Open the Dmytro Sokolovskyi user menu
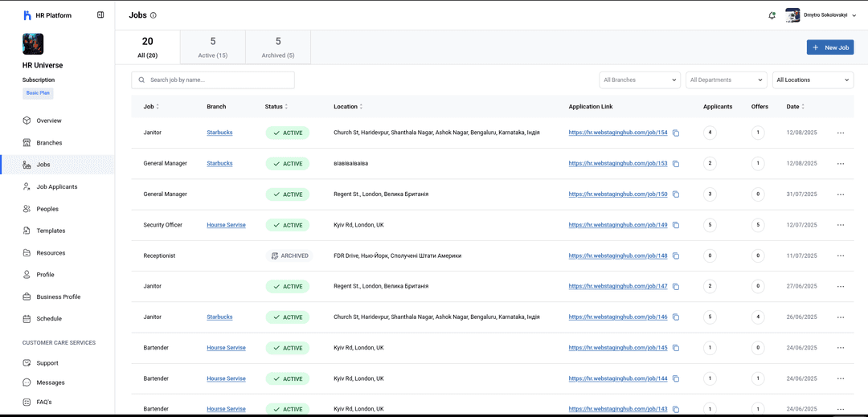The image size is (868, 417). 821,15
